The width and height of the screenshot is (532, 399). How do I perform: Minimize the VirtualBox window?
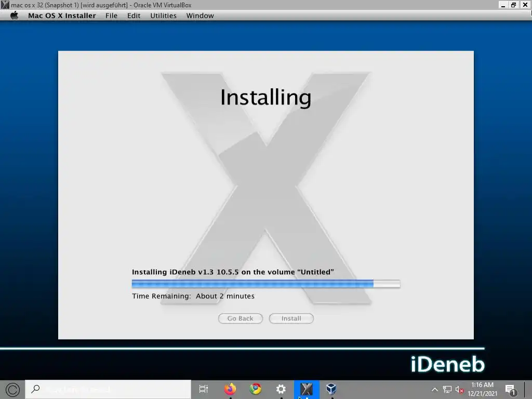click(x=503, y=5)
